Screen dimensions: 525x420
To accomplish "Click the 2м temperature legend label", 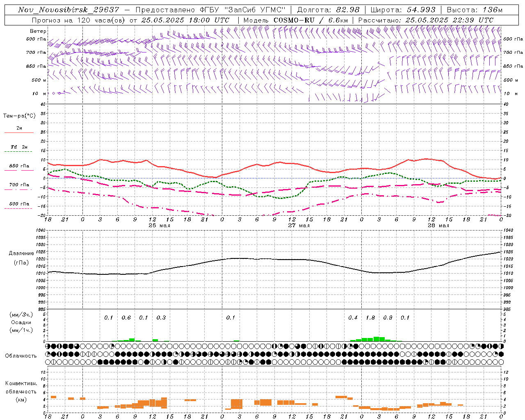I will [x=19, y=128].
